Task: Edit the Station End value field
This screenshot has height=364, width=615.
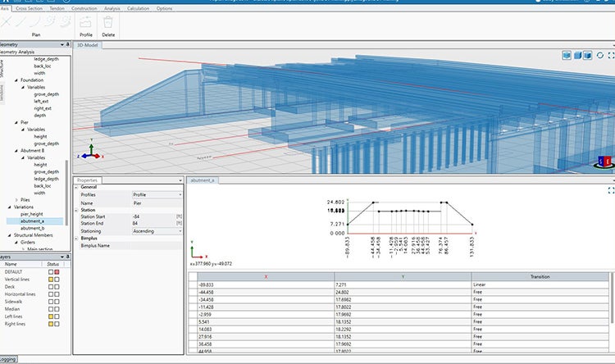Action: tap(154, 223)
